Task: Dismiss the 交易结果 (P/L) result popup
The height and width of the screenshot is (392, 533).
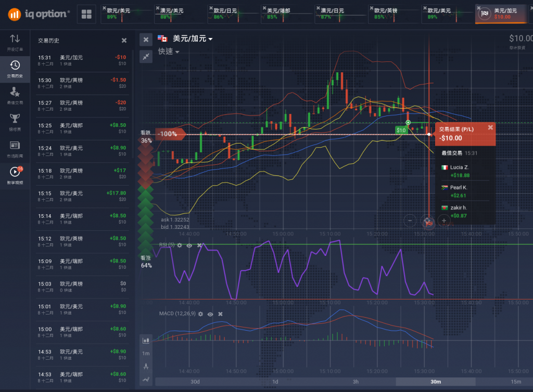Action: (490, 127)
